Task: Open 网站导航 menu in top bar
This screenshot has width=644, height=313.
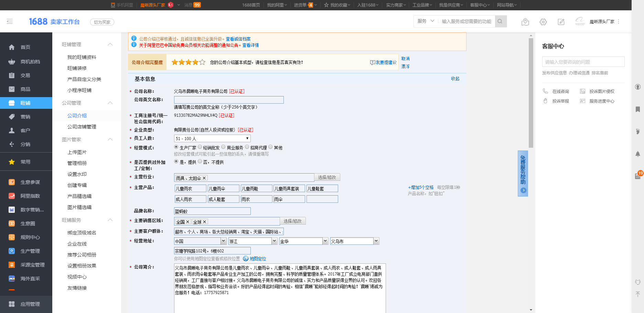Action: click(x=507, y=5)
